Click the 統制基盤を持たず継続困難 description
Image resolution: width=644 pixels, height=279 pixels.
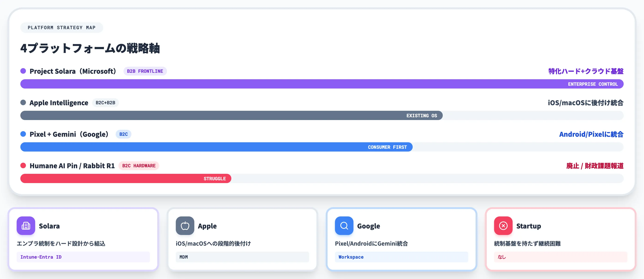[x=527, y=244]
